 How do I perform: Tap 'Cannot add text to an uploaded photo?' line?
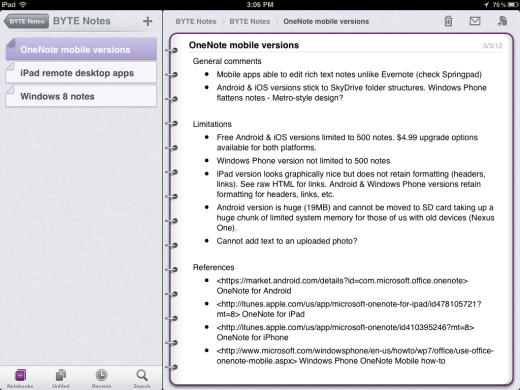[x=287, y=241]
